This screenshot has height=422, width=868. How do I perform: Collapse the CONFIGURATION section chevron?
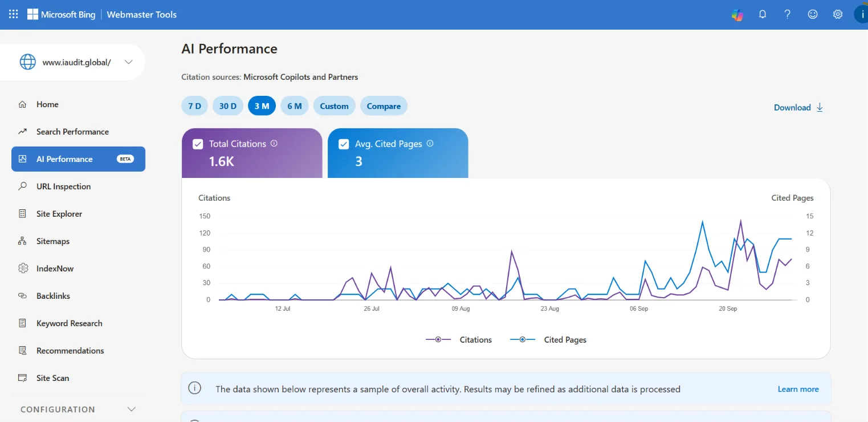[132, 409]
